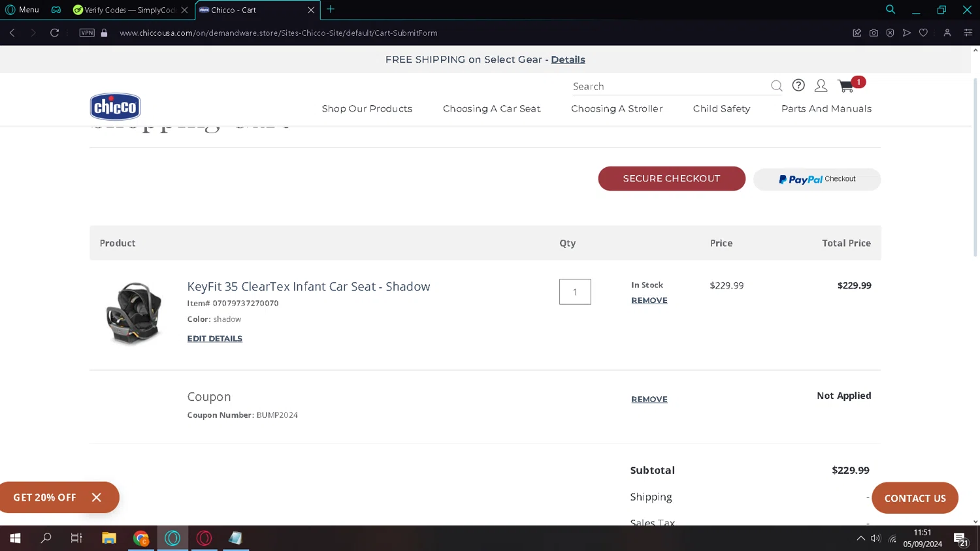The width and height of the screenshot is (980, 551).
Task: Dismiss the Get 20% Off popup
Action: [x=97, y=497]
